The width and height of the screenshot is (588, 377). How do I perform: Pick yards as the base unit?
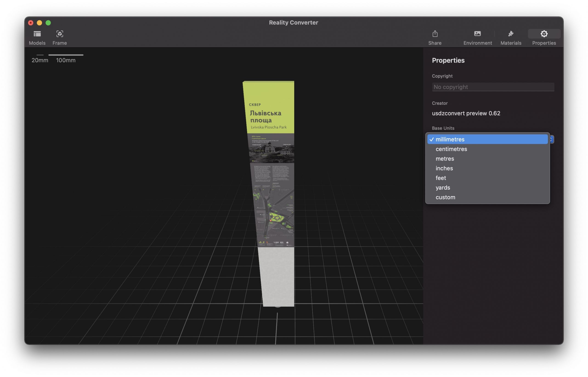(487, 188)
